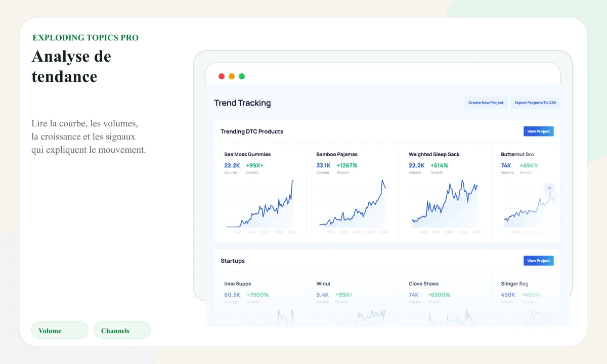The image size is (607, 364).
Task: Click the orange window dot
Action: [x=232, y=76]
